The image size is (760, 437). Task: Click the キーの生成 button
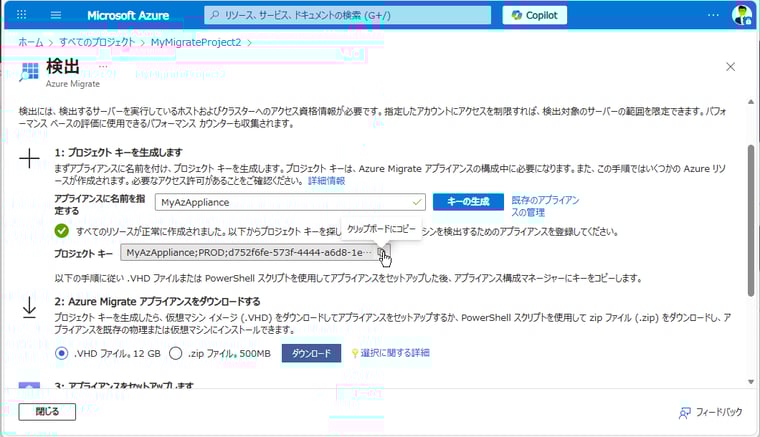pyautogui.click(x=468, y=202)
